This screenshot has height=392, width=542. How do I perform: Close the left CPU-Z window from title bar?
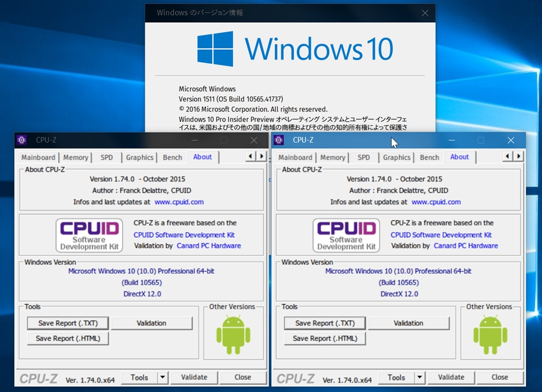coord(254,140)
